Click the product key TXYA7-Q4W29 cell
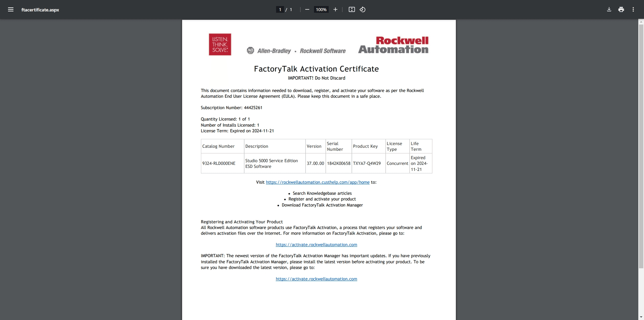This screenshot has height=320, width=644. pos(368,163)
